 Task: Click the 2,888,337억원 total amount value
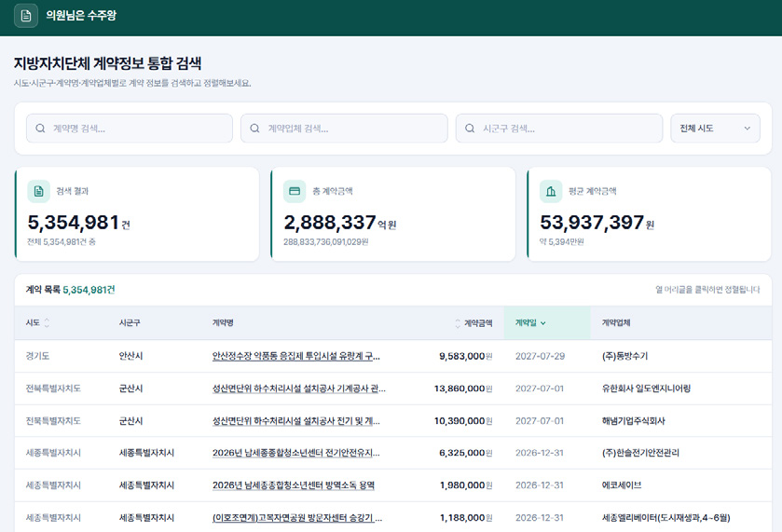(340, 223)
